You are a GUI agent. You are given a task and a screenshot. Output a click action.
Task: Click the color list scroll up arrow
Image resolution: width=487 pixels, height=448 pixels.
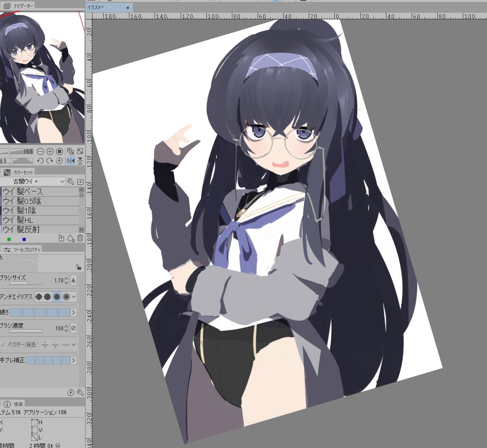click(82, 189)
